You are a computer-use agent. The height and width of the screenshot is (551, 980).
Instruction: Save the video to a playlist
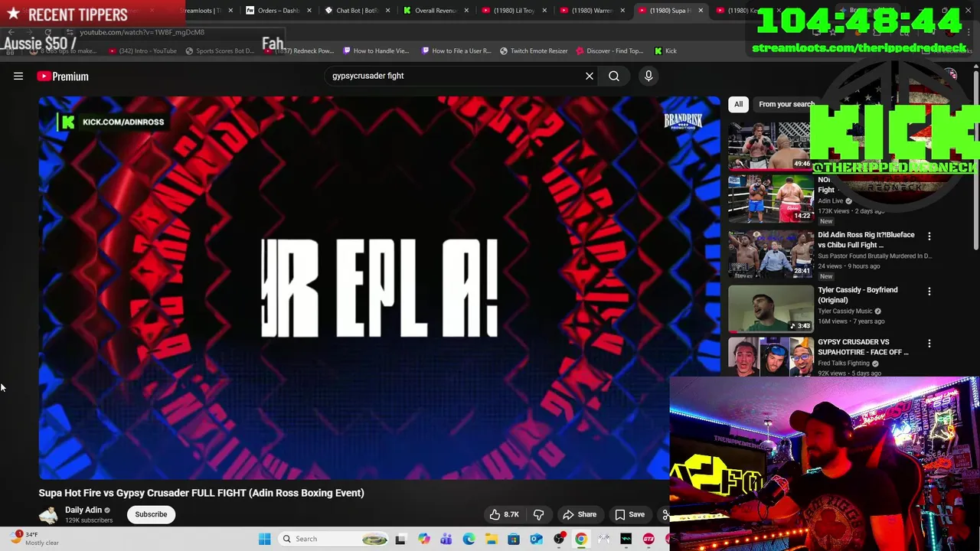click(x=629, y=515)
